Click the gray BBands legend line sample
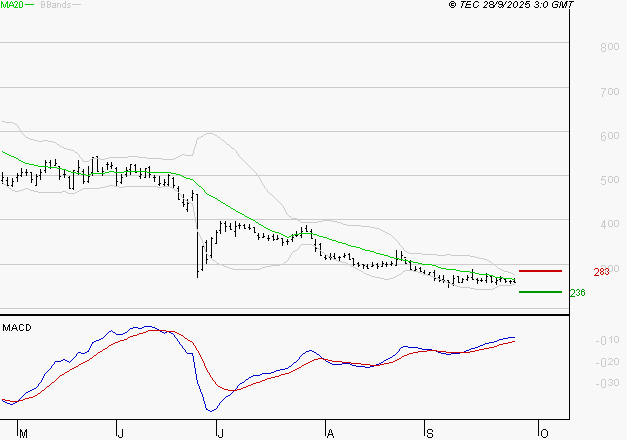Screen dimensions: 627x440 (77, 6)
